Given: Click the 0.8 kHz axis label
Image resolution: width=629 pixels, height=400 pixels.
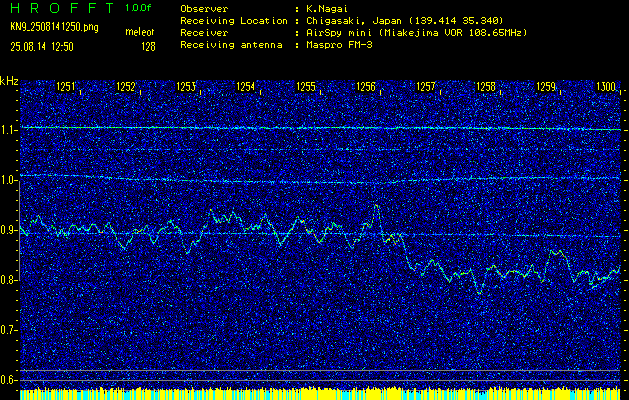Looking at the screenshot, I should 7,280.
